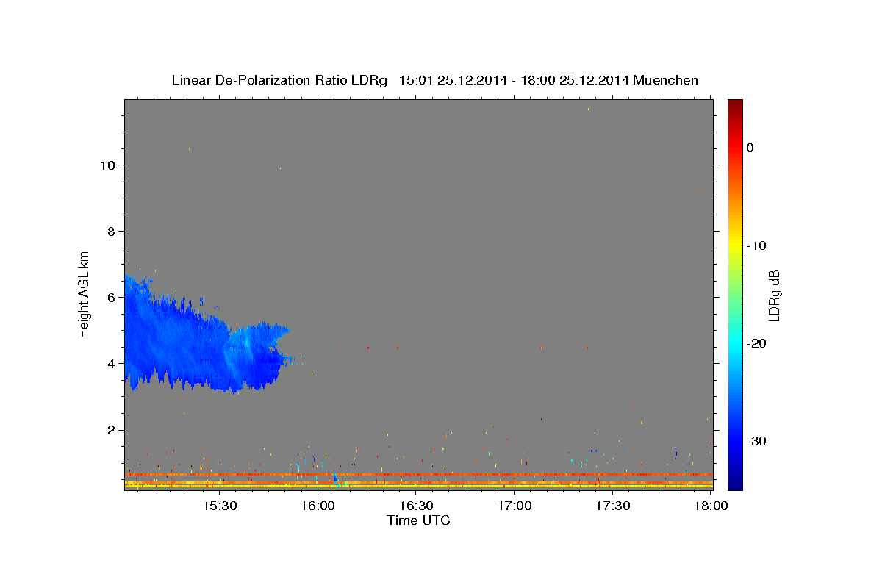Select the 16:00 time tick label
The height and width of the screenshot is (588, 882).
(x=318, y=506)
